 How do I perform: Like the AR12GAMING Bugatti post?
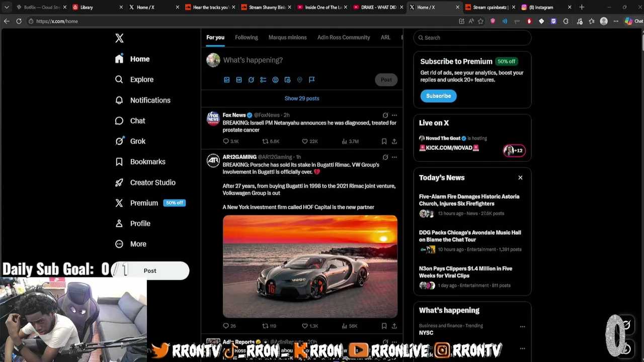point(309,326)
